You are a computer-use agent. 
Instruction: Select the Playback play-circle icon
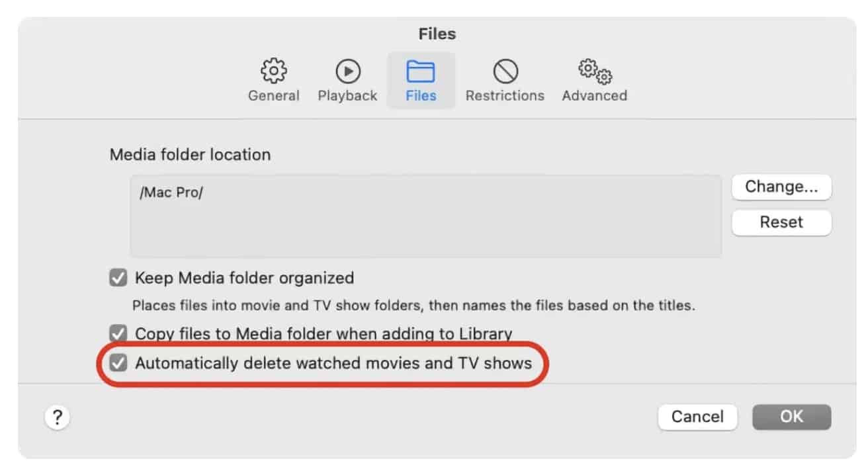pos(348,70)
